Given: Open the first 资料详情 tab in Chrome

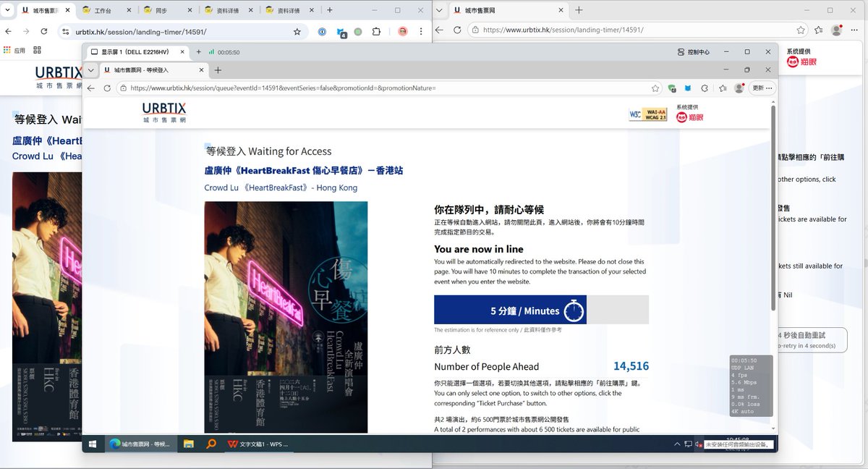Looking at the screenshot, I should [229, 10].
